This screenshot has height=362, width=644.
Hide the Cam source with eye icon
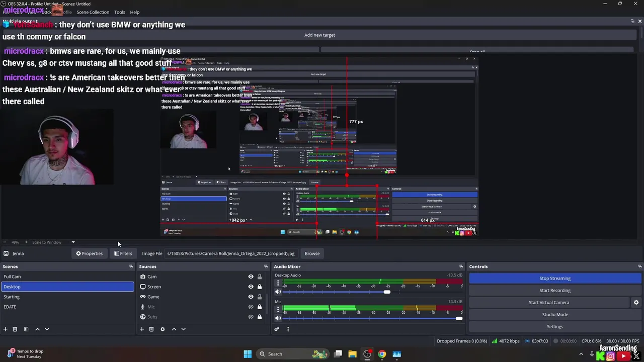[251, 277]
